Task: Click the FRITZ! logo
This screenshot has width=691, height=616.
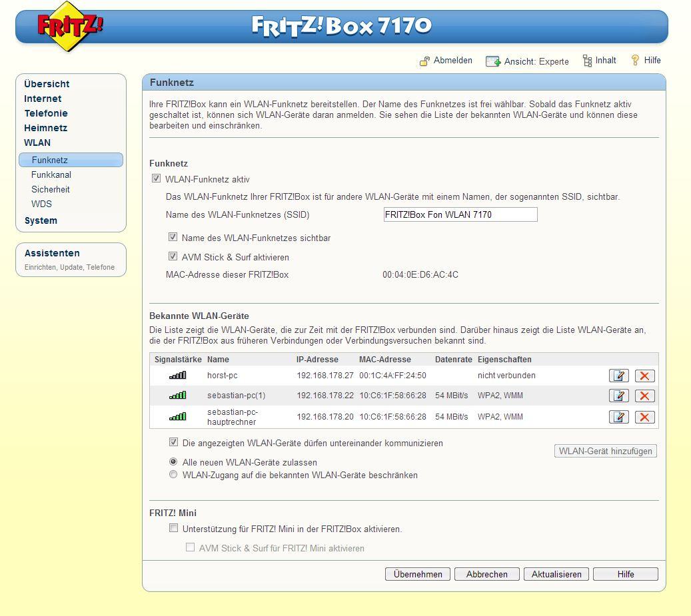Action: (x=69, y=27)
